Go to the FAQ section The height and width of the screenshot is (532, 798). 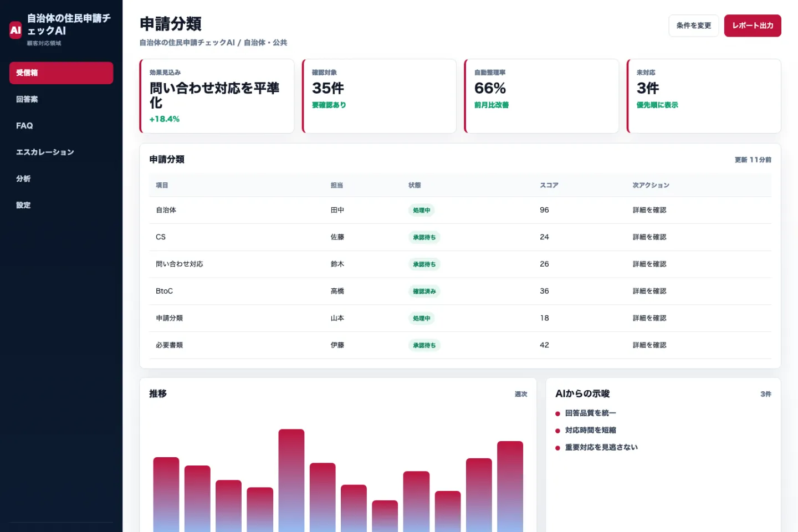coord(61,126)
